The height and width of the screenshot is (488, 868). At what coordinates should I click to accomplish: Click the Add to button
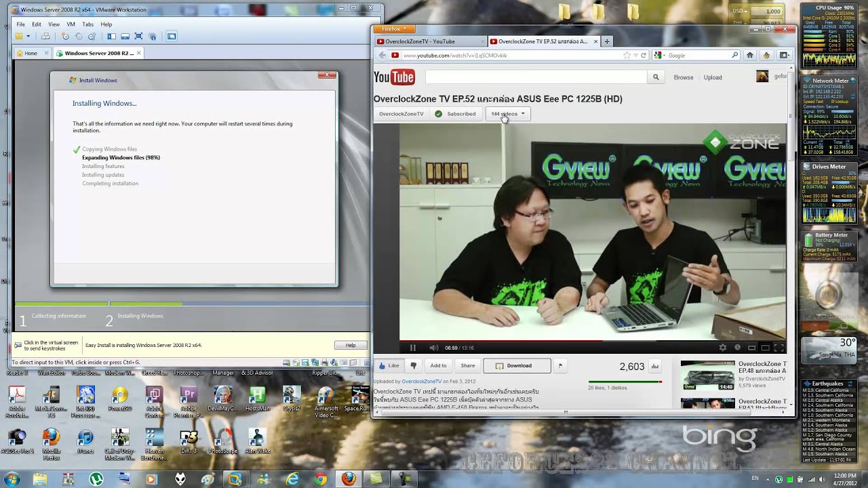click(x=438, y=366)
